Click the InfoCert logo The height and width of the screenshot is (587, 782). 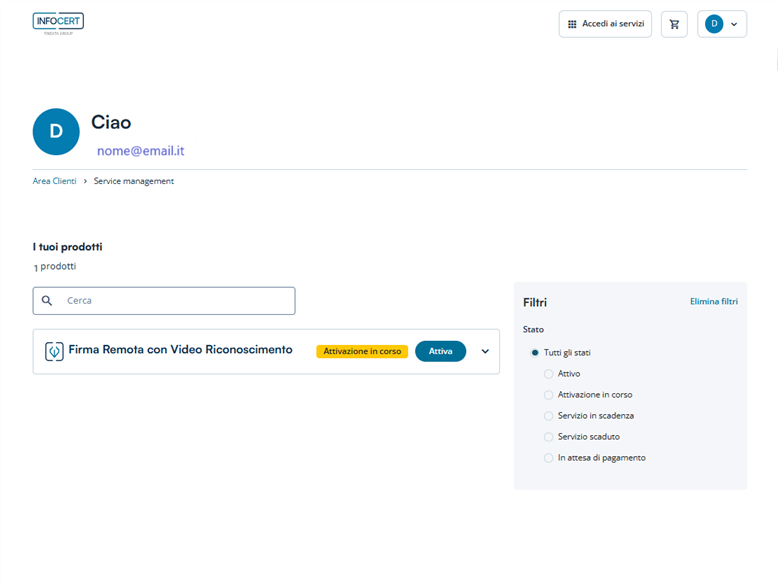click(58, 23)
